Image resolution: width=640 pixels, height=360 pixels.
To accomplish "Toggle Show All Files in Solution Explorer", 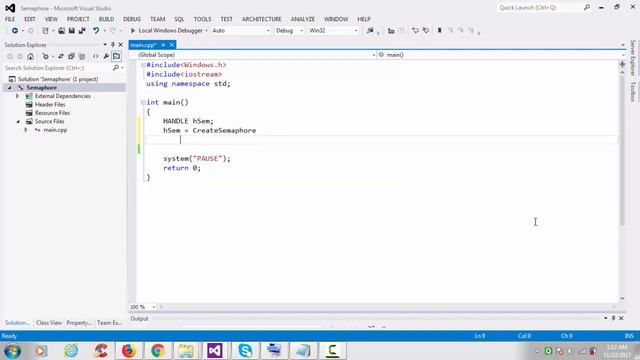I will coord(82,56).
